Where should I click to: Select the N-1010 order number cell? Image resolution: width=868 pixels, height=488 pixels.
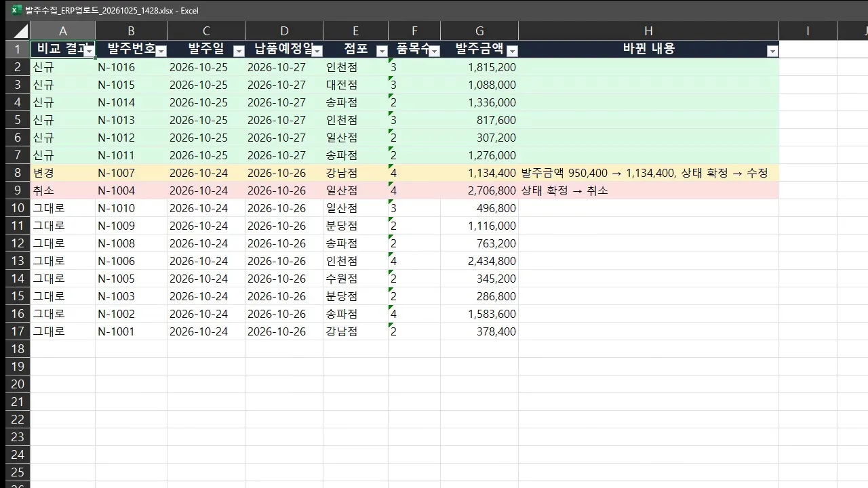coord(131,208)
